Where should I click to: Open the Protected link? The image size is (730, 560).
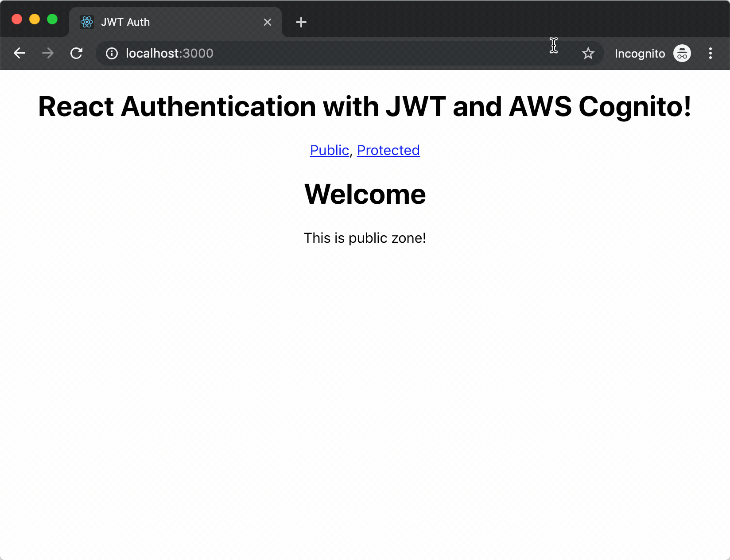(388, 150)
